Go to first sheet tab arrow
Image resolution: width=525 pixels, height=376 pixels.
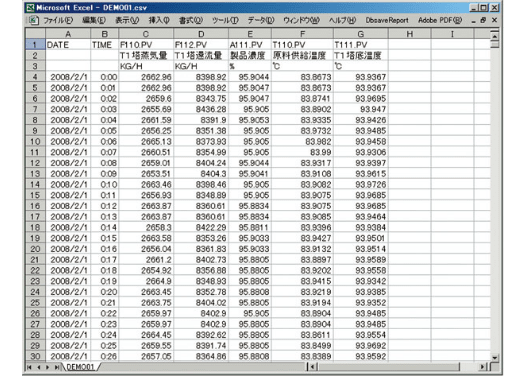(29, 367)
